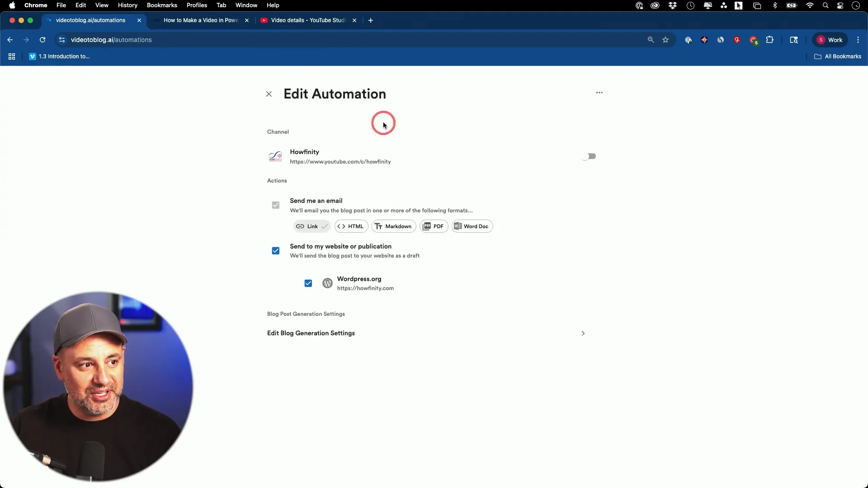
Task: Open the Chrome three-dot menu
Action: pos(858,40)
